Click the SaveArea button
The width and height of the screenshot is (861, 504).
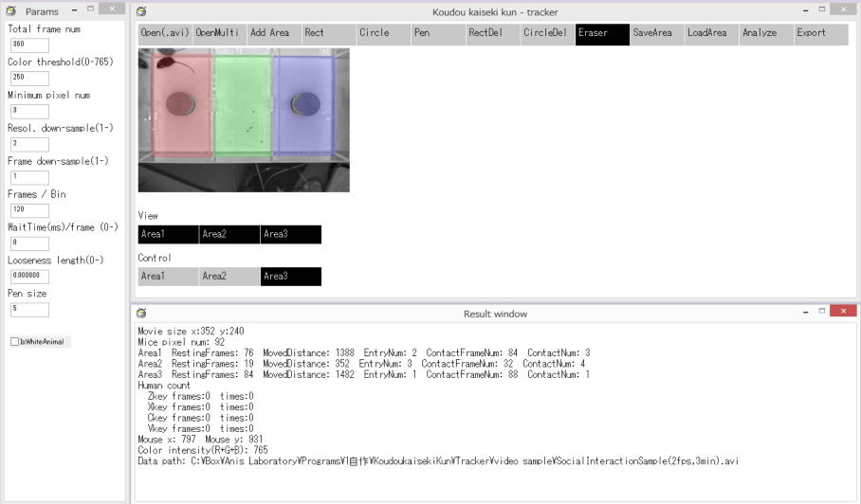click(x=656, y=33)
